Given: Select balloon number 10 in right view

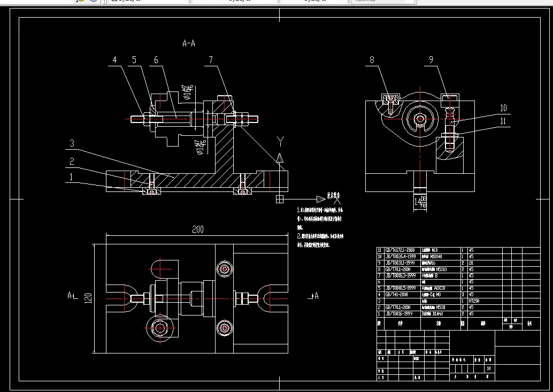Looking at the screenshot, I should pyautogui.click(x=504, y=108).
